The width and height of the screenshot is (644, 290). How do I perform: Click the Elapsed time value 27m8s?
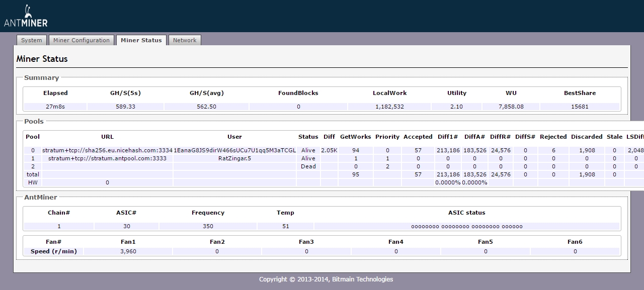pos(55,107)
